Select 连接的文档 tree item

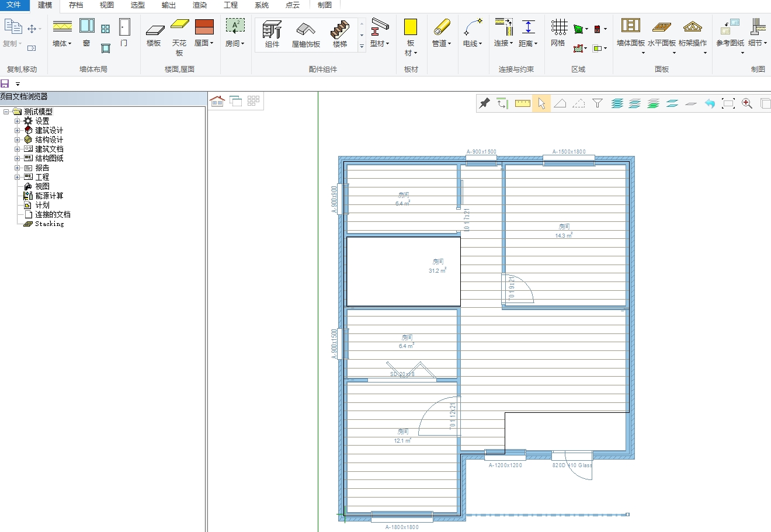click(53, 214)
